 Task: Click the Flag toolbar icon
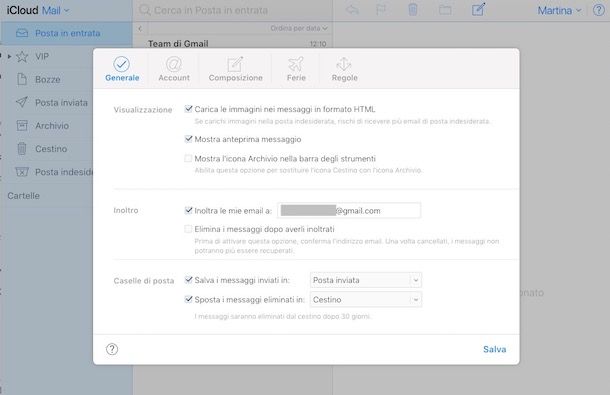point(380,10)
